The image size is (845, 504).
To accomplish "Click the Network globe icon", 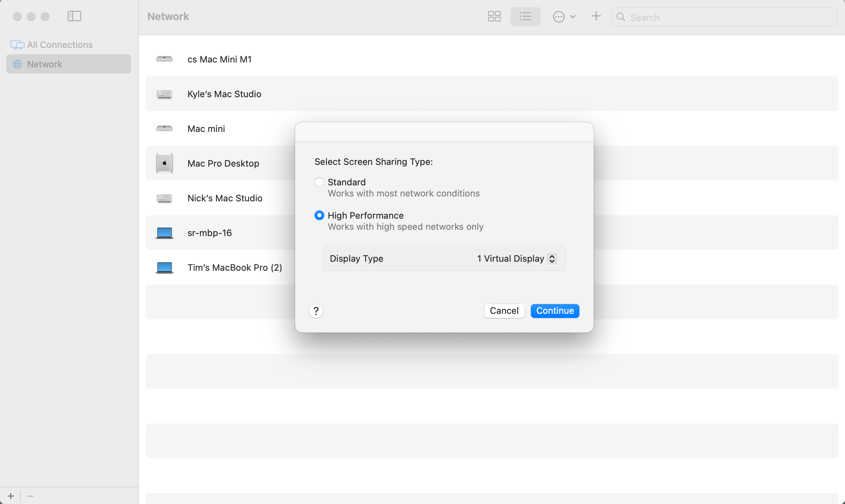I will pyautogui.click(x=17, y=64).
